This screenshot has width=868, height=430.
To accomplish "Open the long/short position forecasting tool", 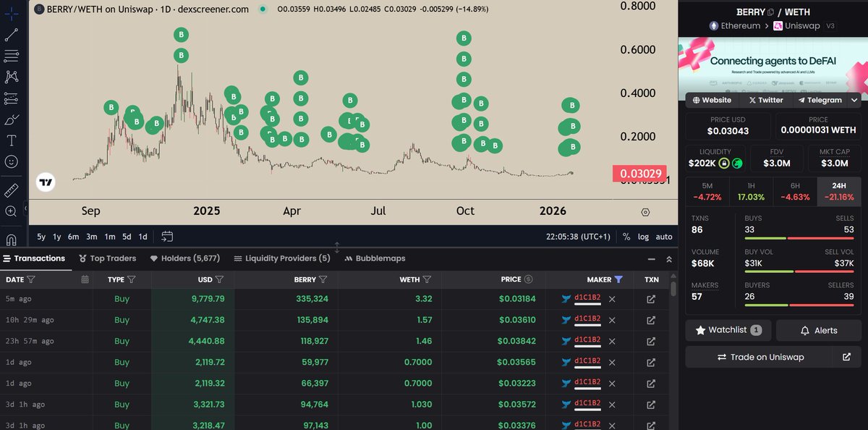I will click(12, 98).
